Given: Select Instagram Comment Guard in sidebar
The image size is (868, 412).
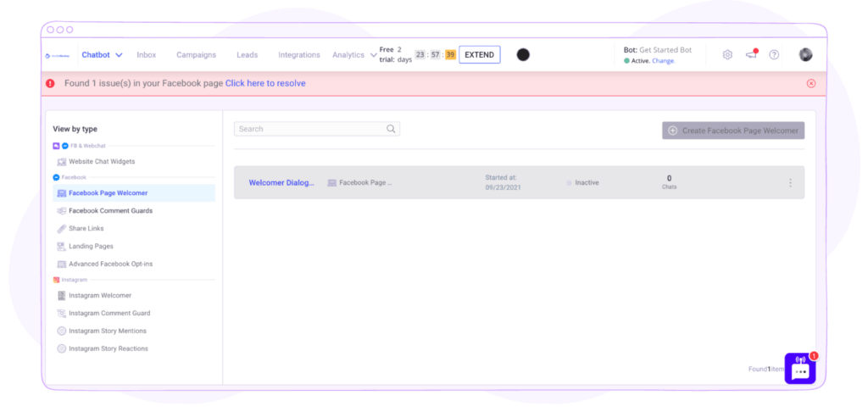Looking at the screenshot, I should coord(109,313).
